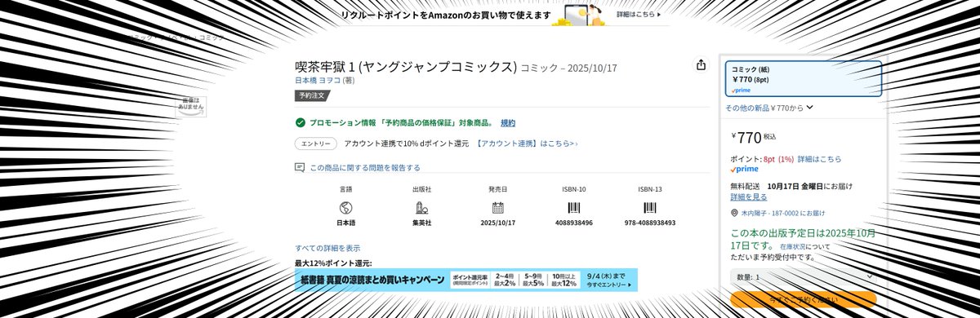Click the orange pre-order button

(x=803, y=300)
